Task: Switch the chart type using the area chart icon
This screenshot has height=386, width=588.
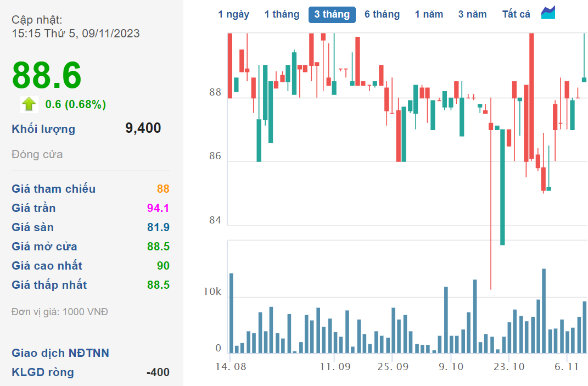Action: pos(548,13)
